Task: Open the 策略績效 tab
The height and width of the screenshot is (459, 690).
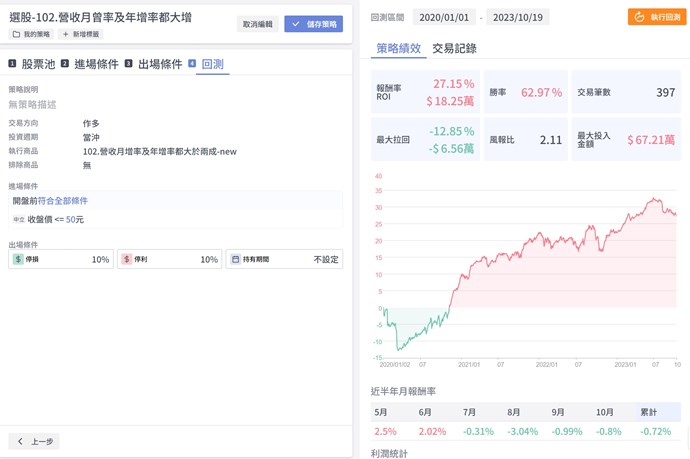Action: pyautogui.click(x=399, y=48)
